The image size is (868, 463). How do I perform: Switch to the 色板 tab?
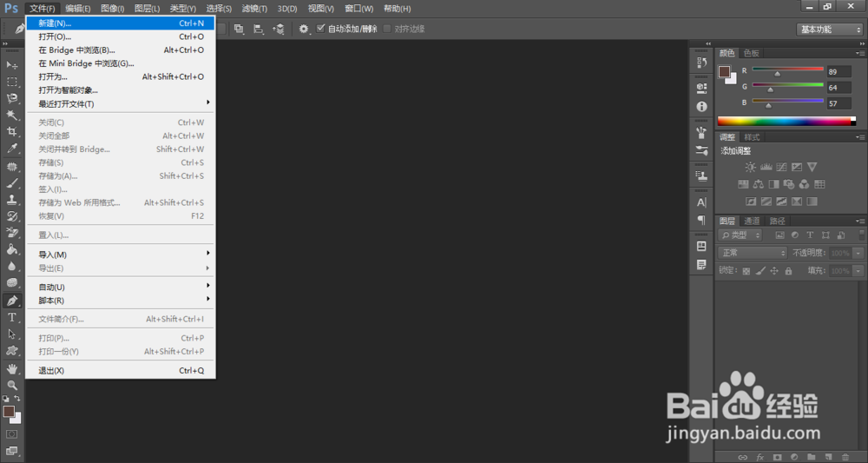[x=751, y=53]
